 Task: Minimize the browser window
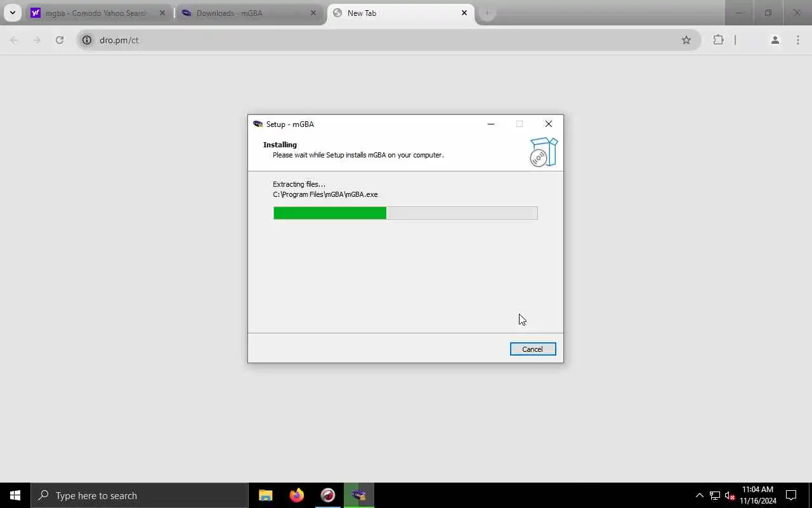coord(739,13)
